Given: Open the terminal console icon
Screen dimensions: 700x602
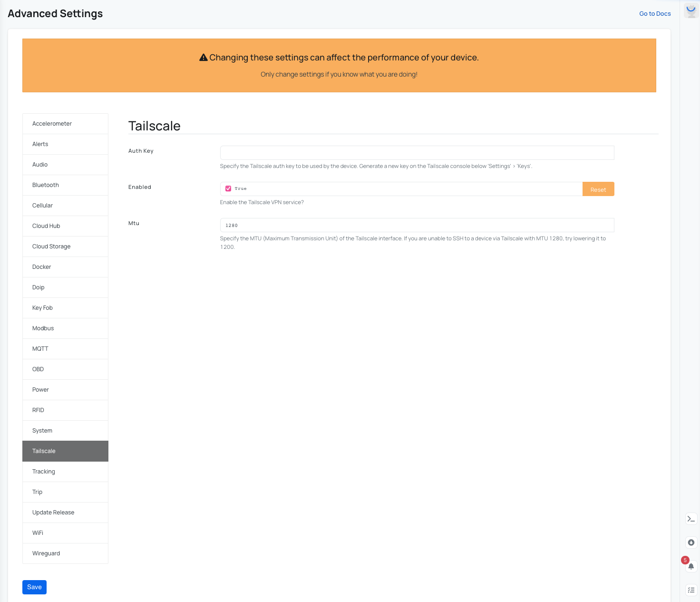Looking at the screenshot, I should (691, 519).
